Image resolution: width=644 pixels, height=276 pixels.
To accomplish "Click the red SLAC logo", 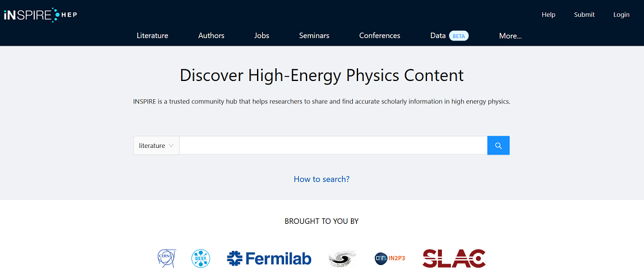I will [x=453, y=259].
